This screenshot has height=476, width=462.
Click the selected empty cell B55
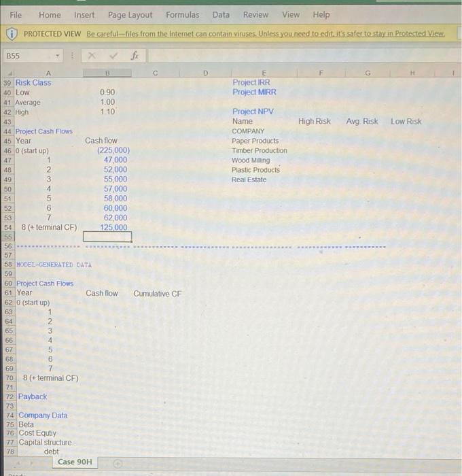pyautogui.click(x=107, y=237)
